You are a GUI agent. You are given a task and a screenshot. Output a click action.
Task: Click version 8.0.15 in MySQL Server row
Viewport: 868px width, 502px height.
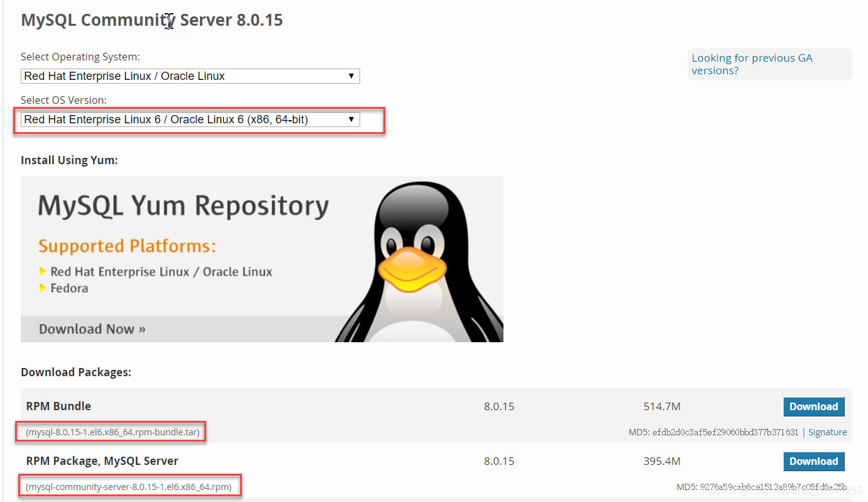(499, 462)
